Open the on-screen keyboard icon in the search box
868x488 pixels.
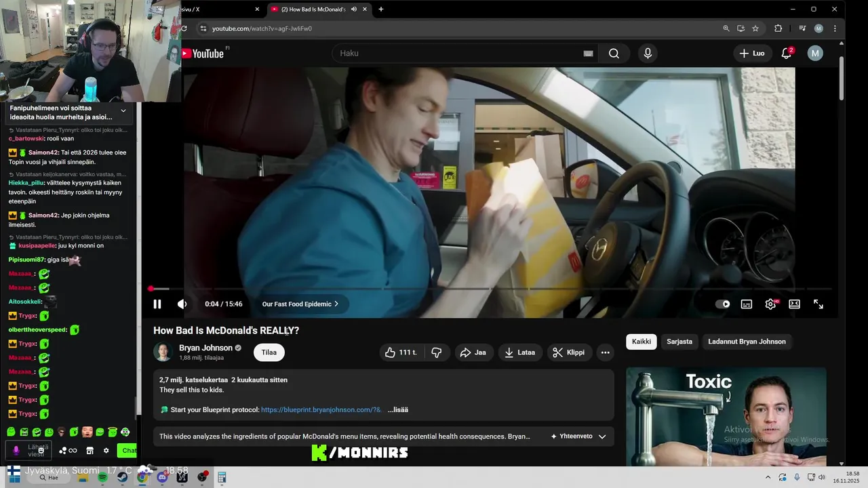588,54
